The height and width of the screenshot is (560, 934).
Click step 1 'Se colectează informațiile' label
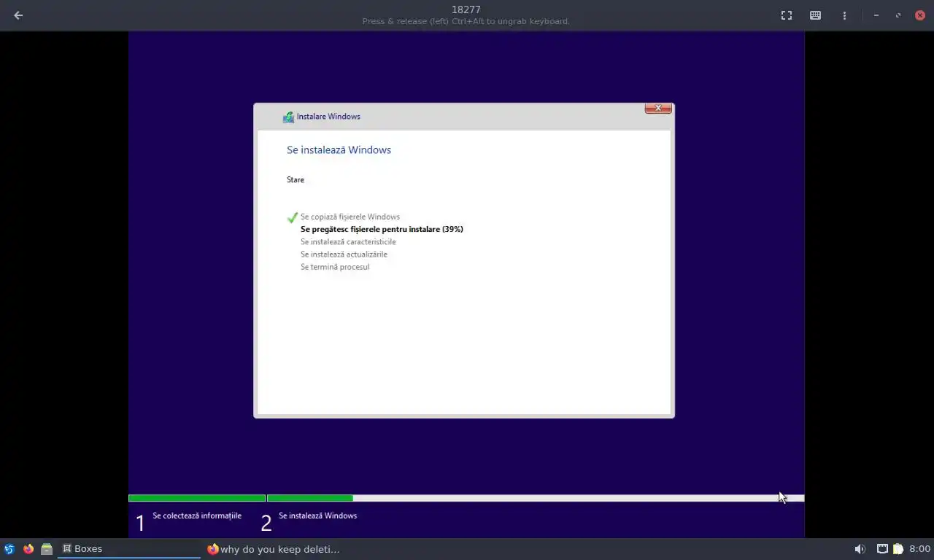tap(197, 516)
